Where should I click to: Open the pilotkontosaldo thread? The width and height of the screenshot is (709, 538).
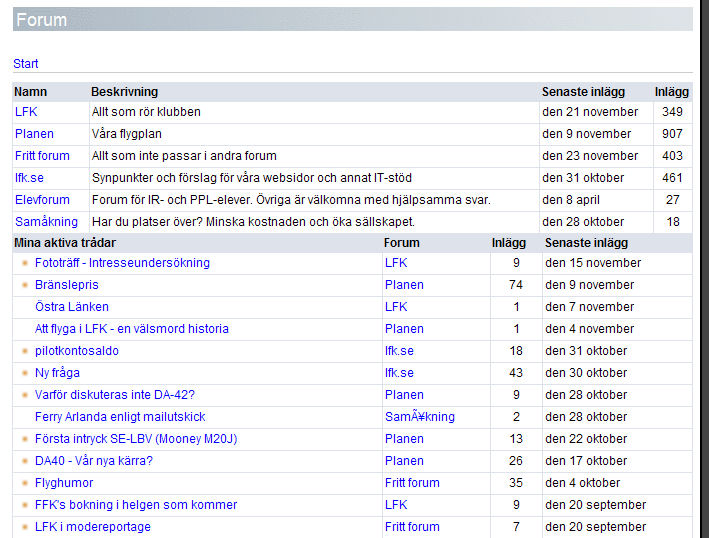[77, 351]
